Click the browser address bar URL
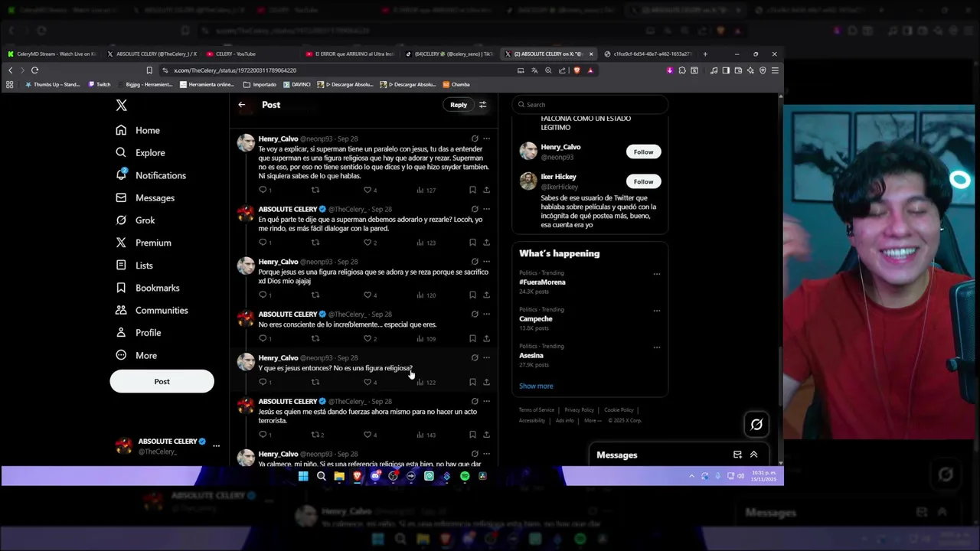 pos(235,70)
